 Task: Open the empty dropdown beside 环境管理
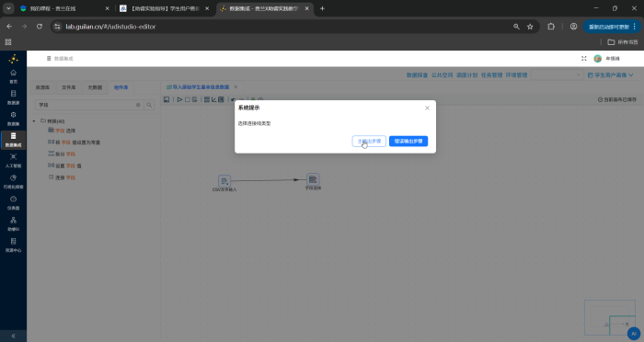pos(557,75)
